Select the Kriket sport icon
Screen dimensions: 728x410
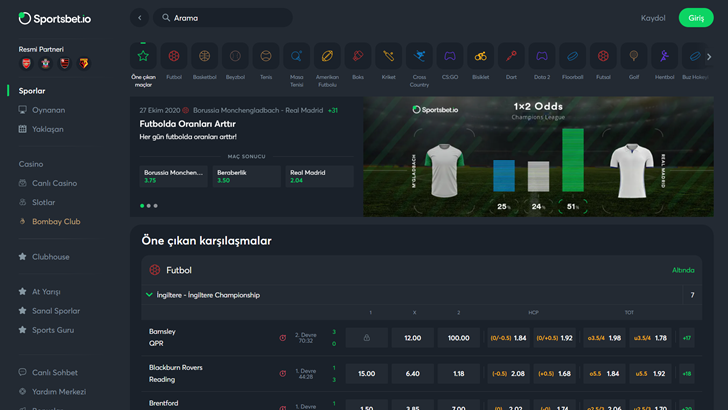(x=388, y=56)
